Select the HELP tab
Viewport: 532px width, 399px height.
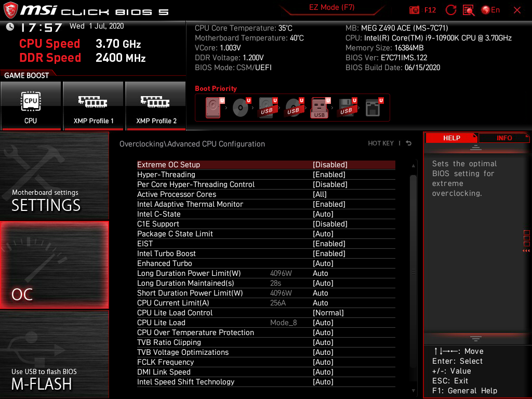(451, 138)
